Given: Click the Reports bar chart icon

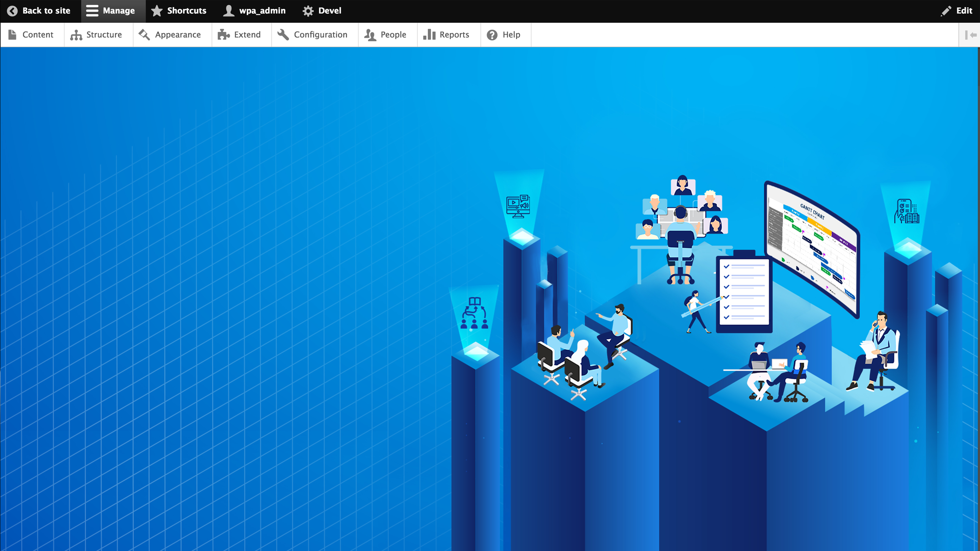Looking at the screenshot, I should pos(429,35).
